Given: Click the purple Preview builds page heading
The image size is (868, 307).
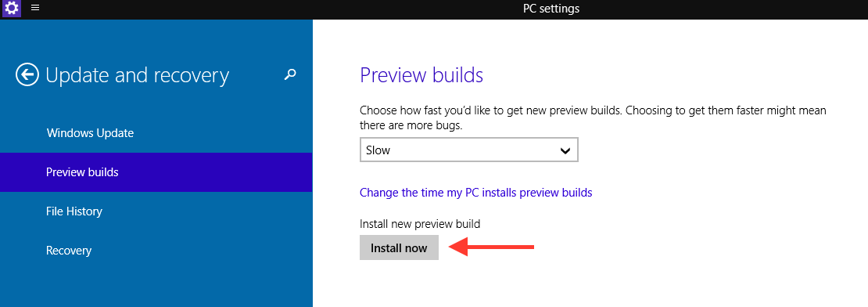Looking at the screenshot, I should click(x=421, y=75).
